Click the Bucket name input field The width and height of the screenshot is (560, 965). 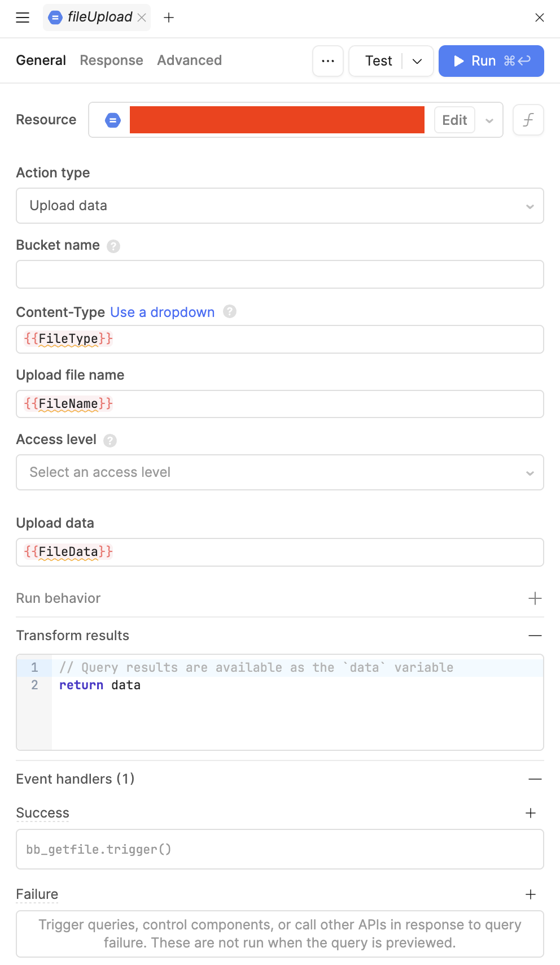(279, 275)
